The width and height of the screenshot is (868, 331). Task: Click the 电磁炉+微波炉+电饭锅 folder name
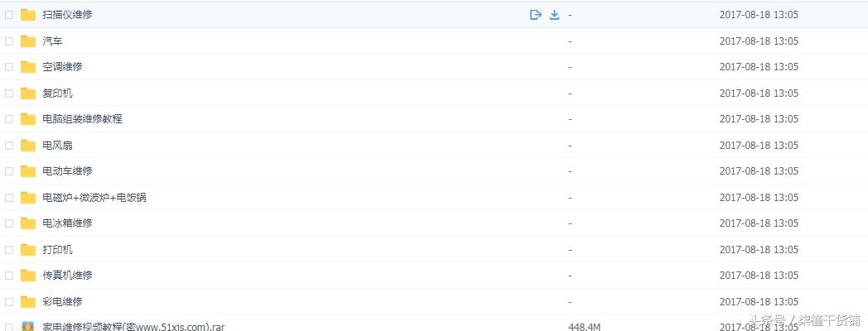(x=94, y=197)
